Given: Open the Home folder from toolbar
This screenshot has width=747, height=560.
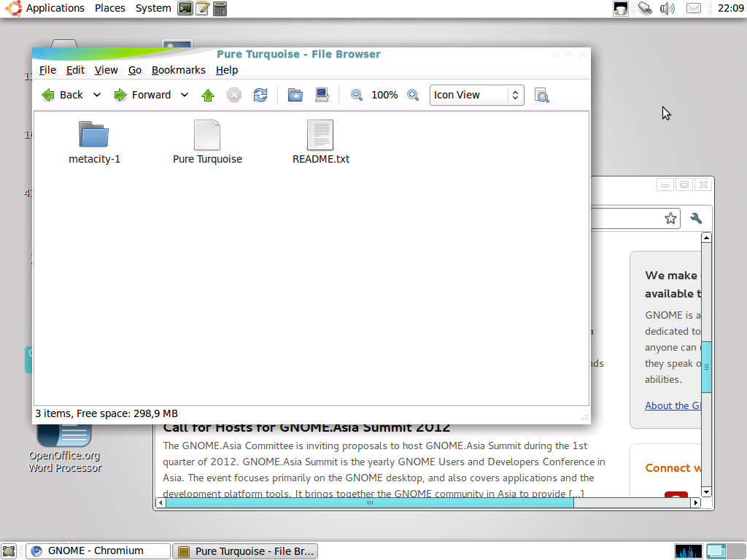Looking at the screenshot, I should [x=295, y=96].
